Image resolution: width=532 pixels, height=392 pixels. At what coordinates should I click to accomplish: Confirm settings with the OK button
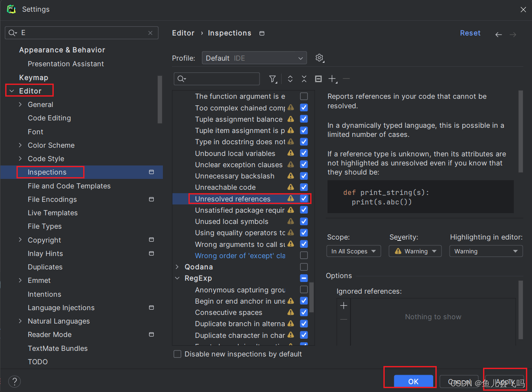(x=413, y=381)
